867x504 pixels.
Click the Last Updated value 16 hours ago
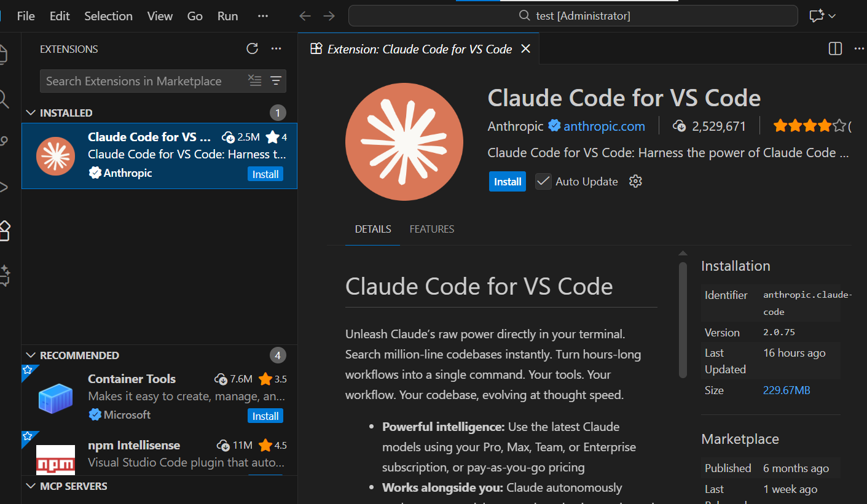point(794,353)
